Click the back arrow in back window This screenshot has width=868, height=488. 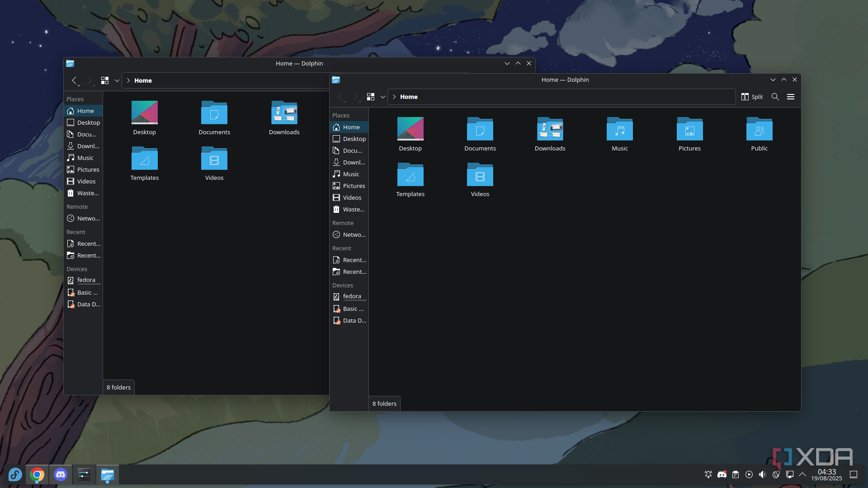(74, 80)
